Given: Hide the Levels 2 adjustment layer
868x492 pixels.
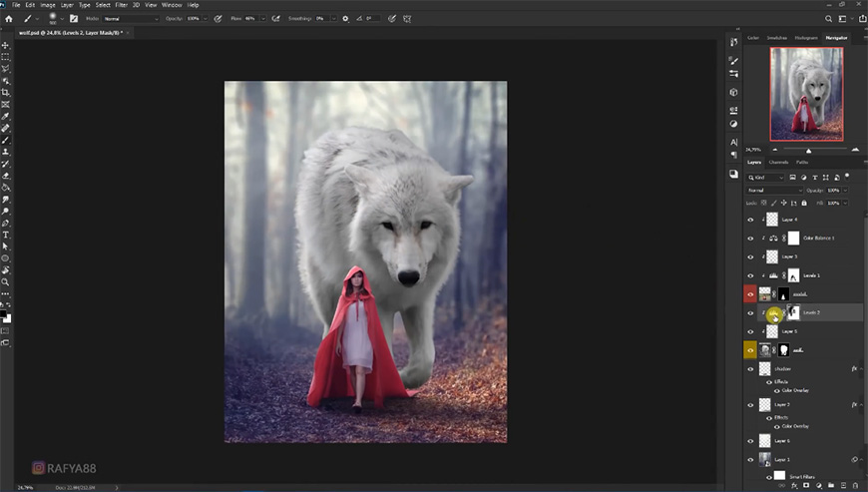Looking at the screenshot, I should click(x=750, y=313).
